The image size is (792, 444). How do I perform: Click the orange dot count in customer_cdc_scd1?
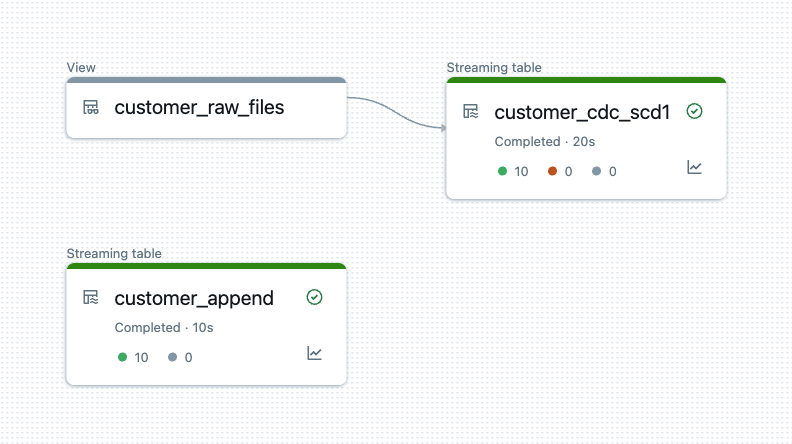click(x=560, y=171)
